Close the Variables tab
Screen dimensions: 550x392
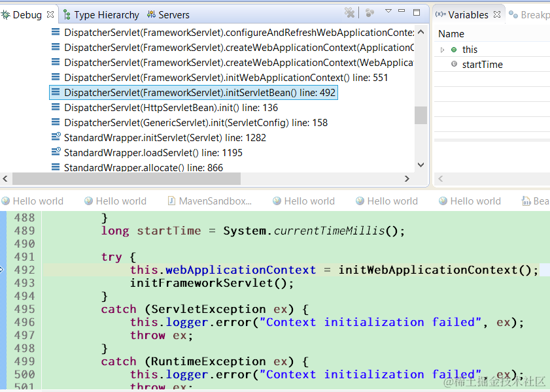point(496,14)
